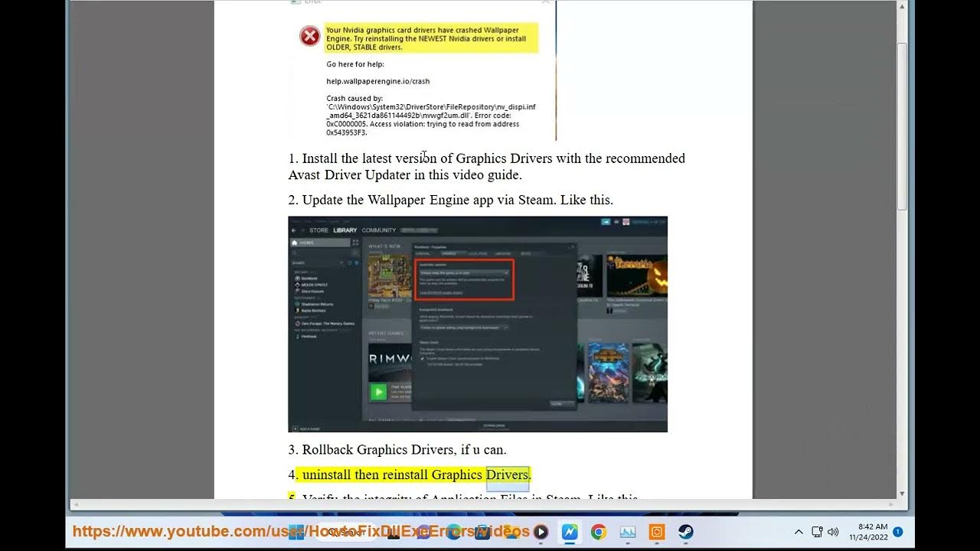Image resolution: width=980 pixels, height=551 pixels.
Task: Click the Nvidia driver crash error image
Action: tap(422, 70)
